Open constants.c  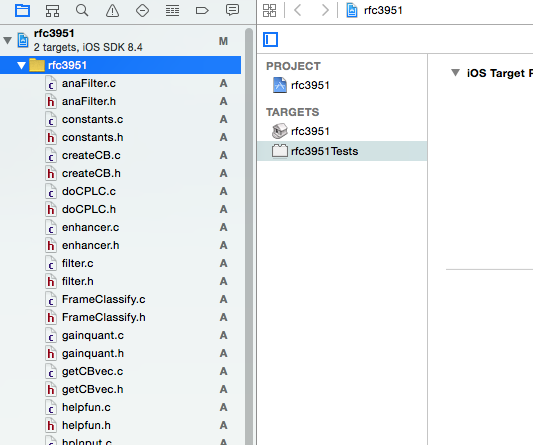click(92, 119)
